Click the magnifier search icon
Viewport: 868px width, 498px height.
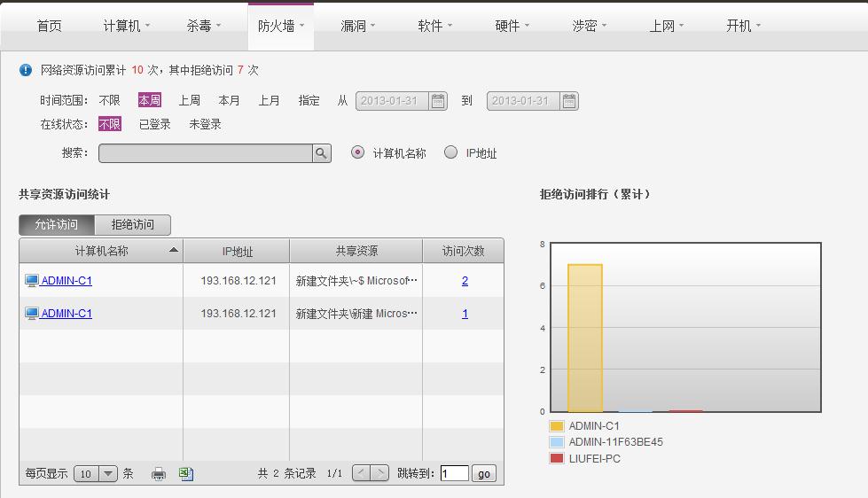click(322, 153)
